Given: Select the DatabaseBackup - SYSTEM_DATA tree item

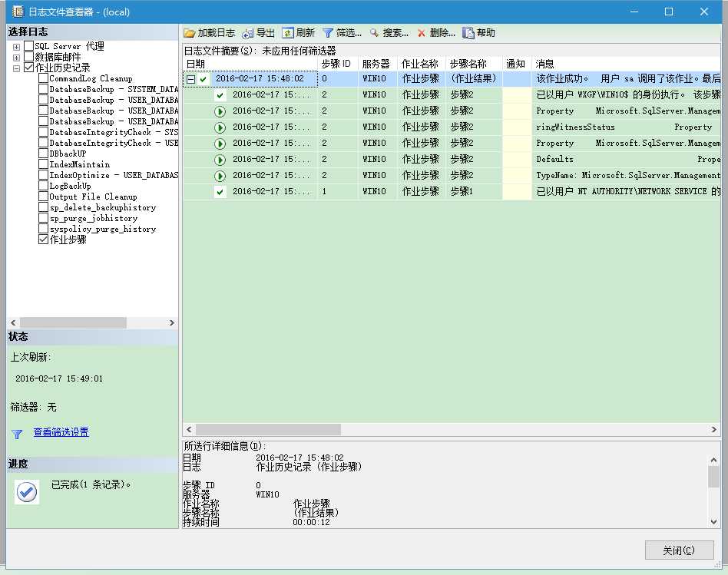Looking at the screenshot, I should pyautogui.click(x=114, y=89).
